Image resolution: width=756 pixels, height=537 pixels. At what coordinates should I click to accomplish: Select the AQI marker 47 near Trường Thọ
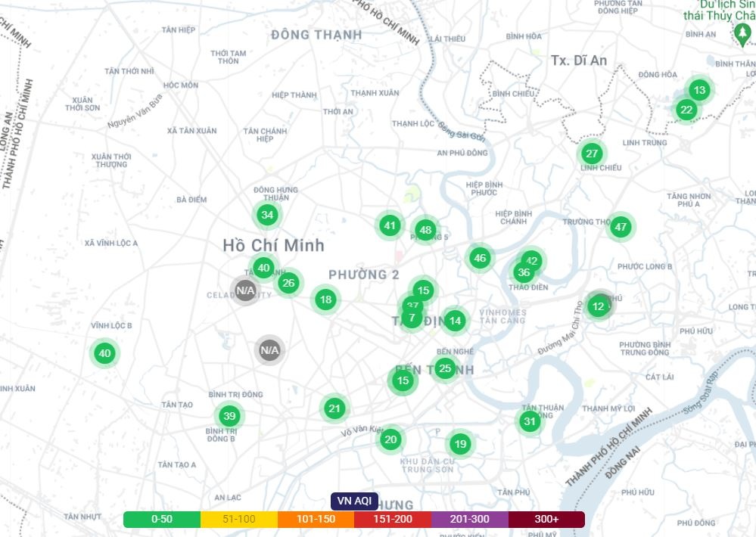pos(621,227)
